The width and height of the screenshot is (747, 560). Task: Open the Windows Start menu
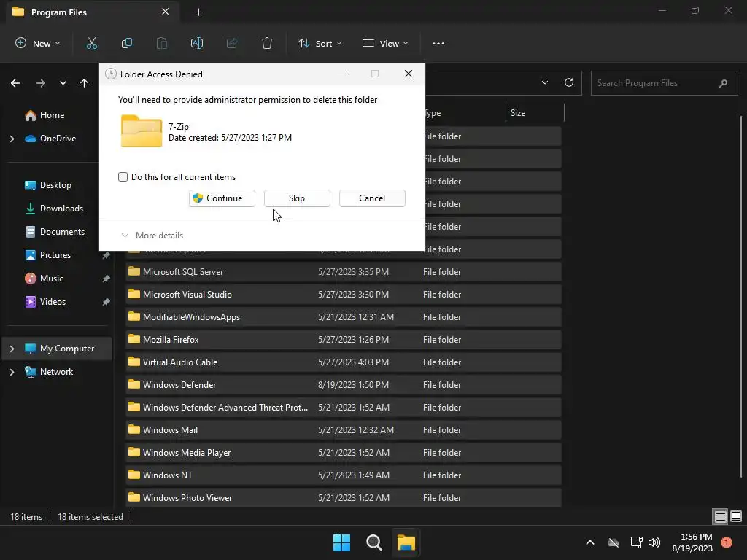pos(341,542)
